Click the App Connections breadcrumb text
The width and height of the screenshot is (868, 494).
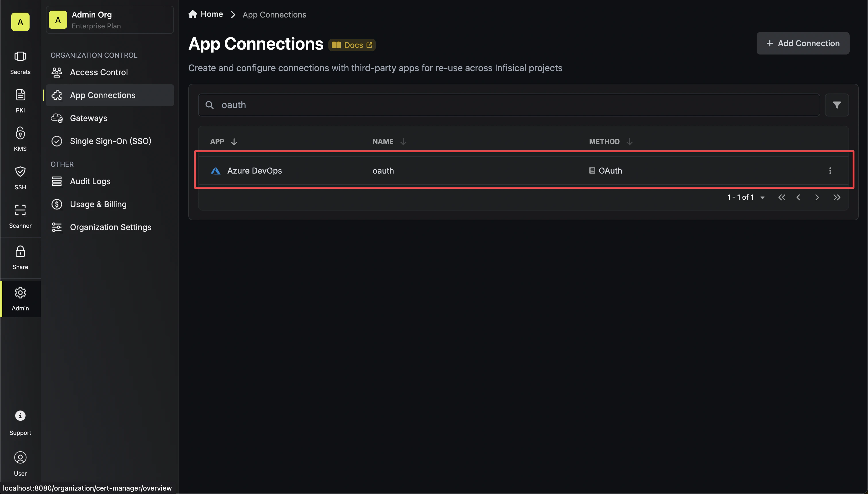pos(274,15)
